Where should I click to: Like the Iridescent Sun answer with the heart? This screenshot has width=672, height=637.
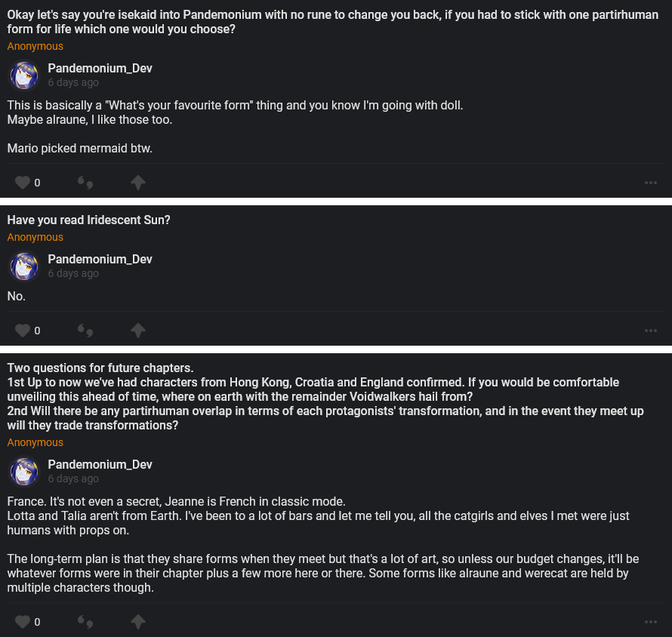pyautogui.click(x=23, y=331)
